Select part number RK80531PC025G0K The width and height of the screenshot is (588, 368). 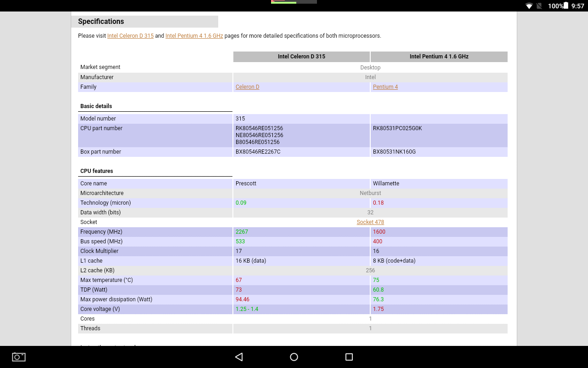click(397, 128)
